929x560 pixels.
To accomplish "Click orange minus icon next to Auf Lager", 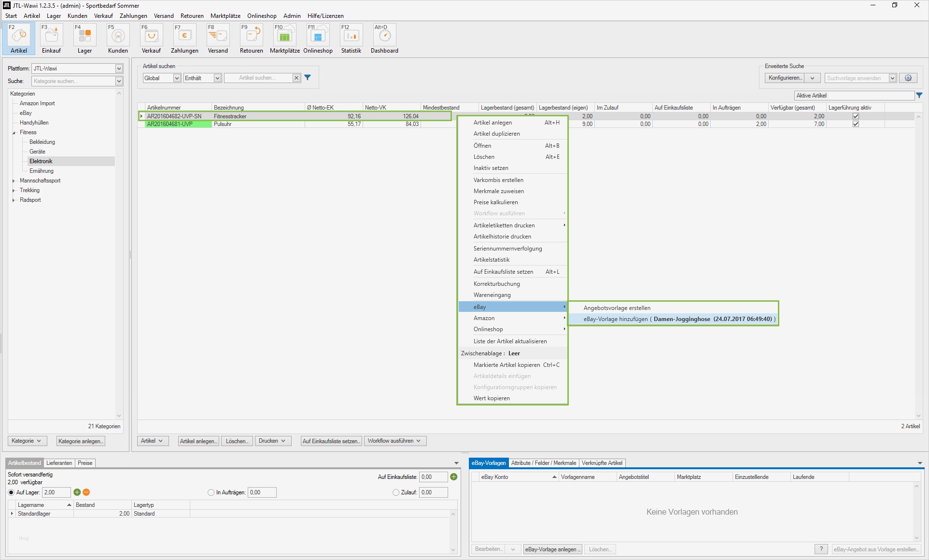I will click(x=86, y=492).
